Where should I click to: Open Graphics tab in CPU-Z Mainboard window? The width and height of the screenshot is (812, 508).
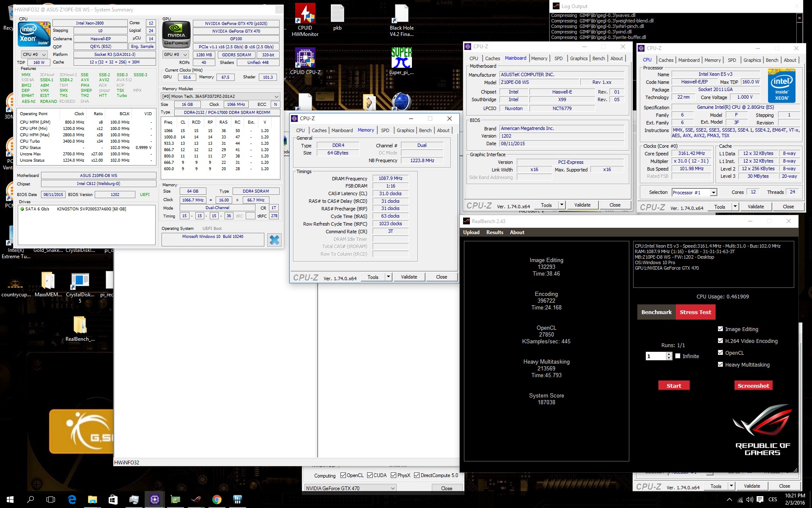pyautogui.click(x=579, y=58)
